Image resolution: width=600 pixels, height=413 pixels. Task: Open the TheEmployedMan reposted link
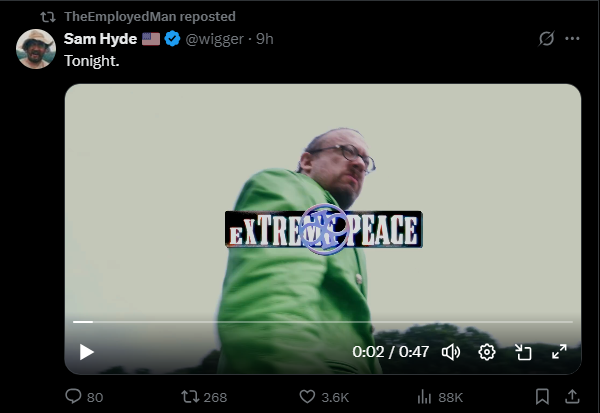point(150,16)
